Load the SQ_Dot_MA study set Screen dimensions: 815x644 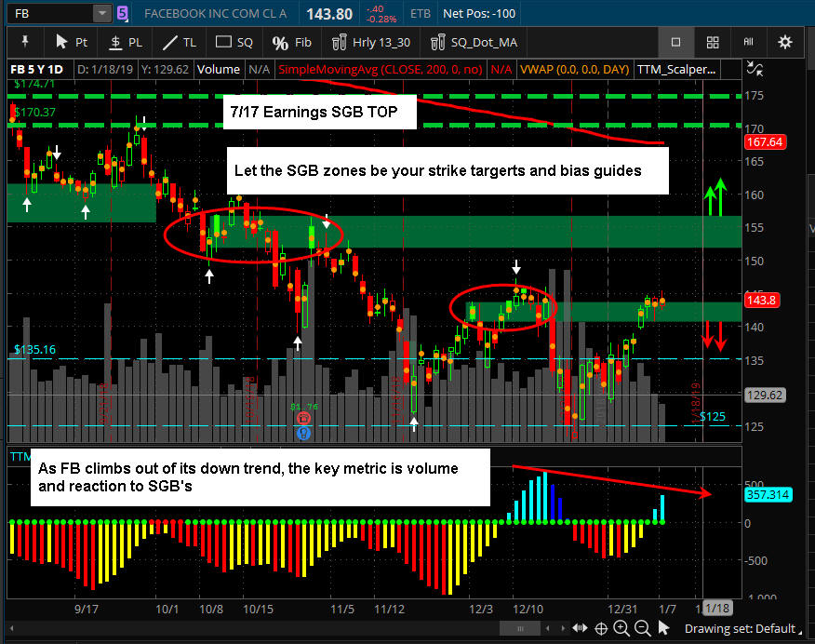(x=474, y=42)
